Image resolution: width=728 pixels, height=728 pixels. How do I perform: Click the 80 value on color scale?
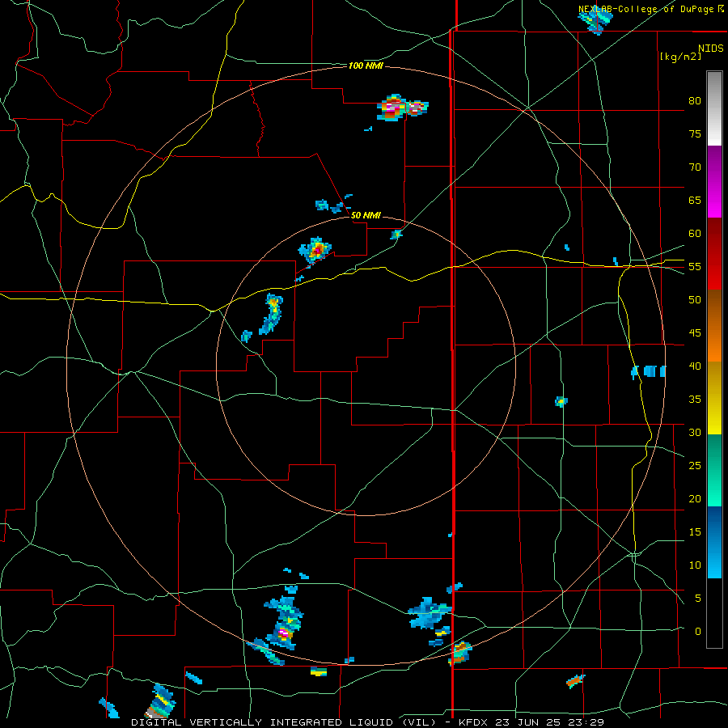point(695,101)
